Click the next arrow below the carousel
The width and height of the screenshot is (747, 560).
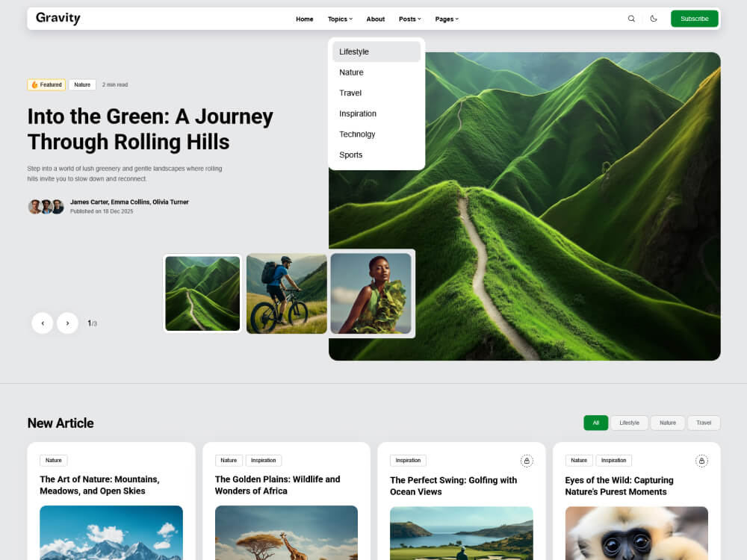pos(67,323)
